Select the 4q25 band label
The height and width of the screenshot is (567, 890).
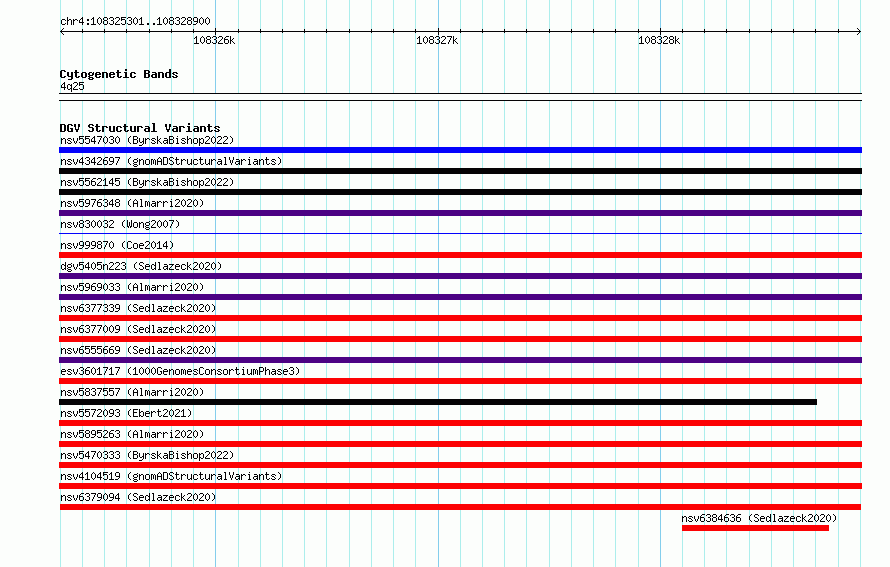tap(72, 86)
